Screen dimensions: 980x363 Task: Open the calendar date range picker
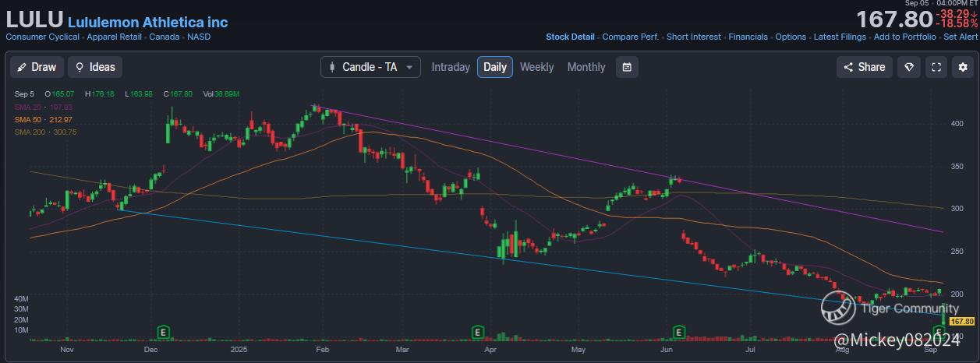tap(627, 67)
